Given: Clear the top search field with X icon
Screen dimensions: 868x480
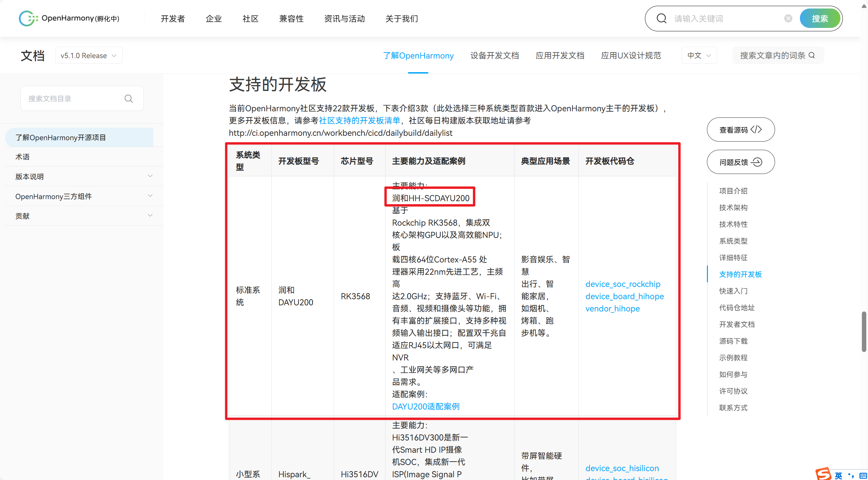Looking at the screenshot, I should pyautogui.click(x=788, y=18).
